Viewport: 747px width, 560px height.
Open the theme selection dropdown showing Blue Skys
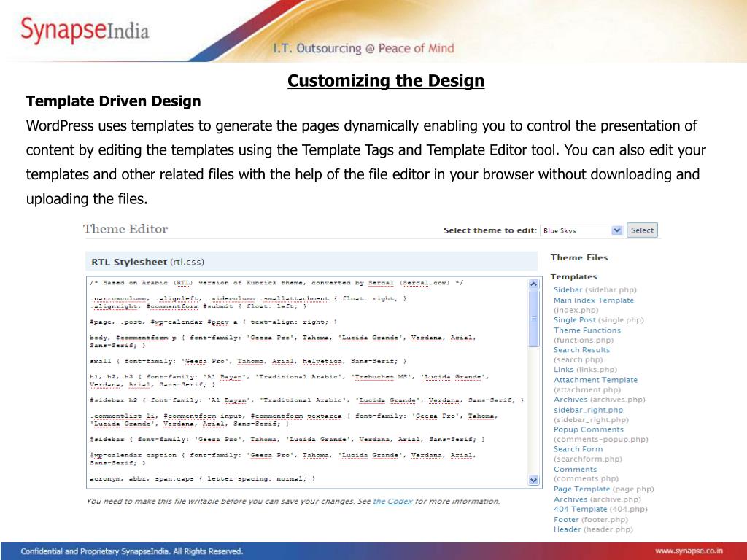pyautogui.click(x=581, y=230)
